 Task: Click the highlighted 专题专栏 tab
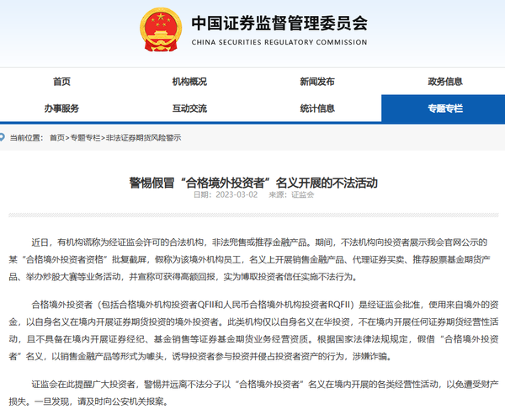[444, 109]
